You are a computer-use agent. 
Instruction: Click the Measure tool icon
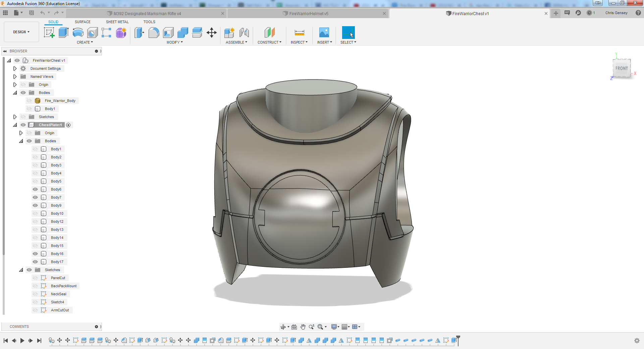point(299,33)
